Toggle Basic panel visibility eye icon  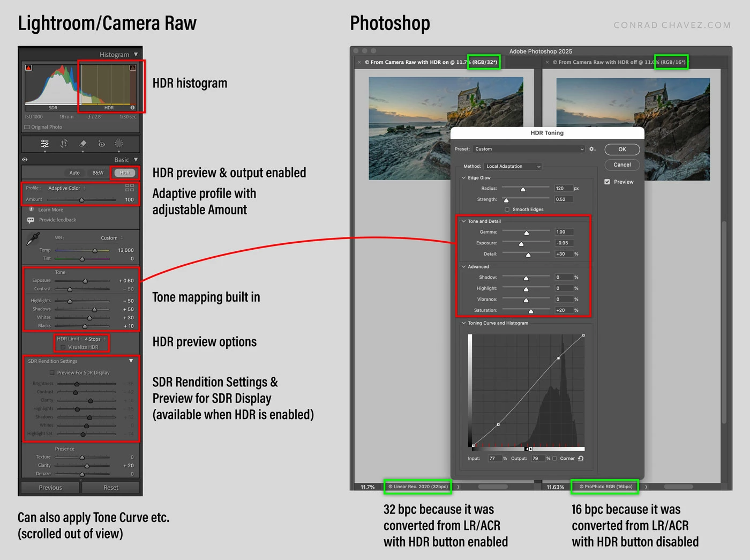[25, 160]
